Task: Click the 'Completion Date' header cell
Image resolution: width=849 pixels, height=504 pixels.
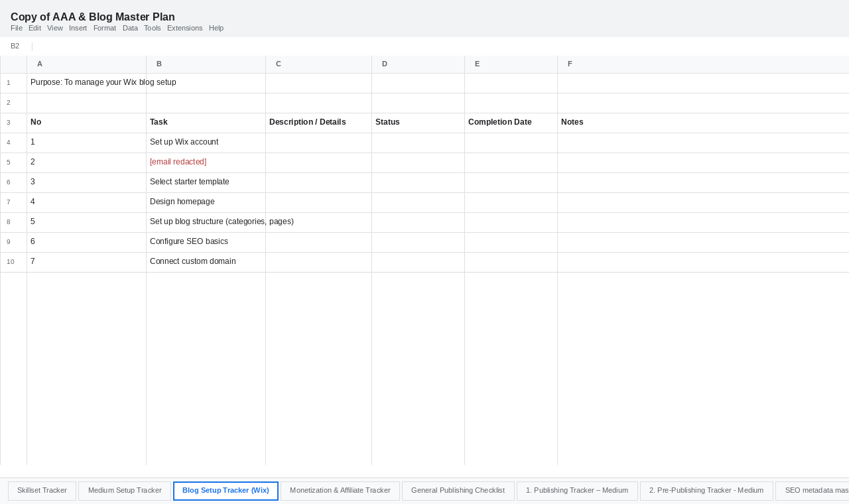Action: pyautogui.click(x=511, y=123)
